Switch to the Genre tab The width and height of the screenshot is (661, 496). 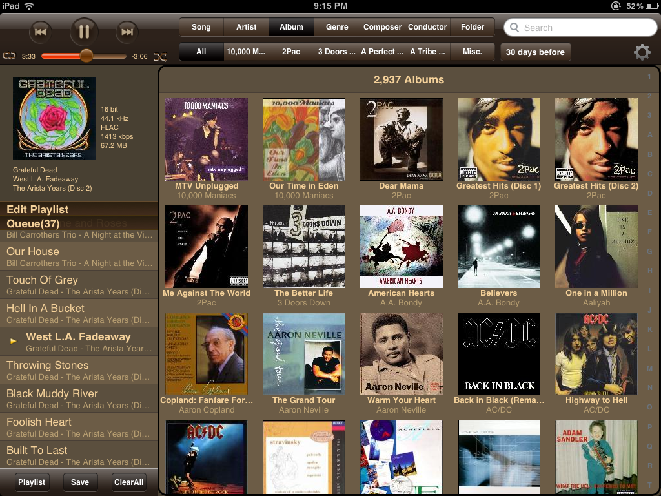(337, 27)
